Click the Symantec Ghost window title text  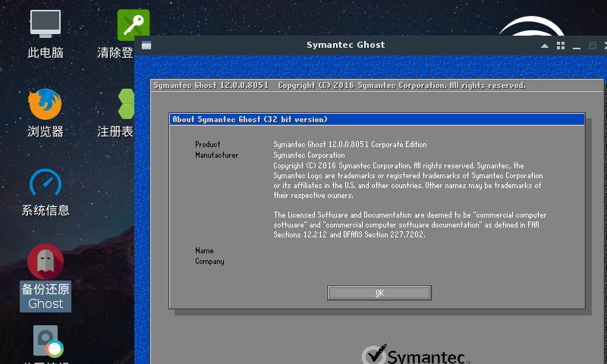346,45
